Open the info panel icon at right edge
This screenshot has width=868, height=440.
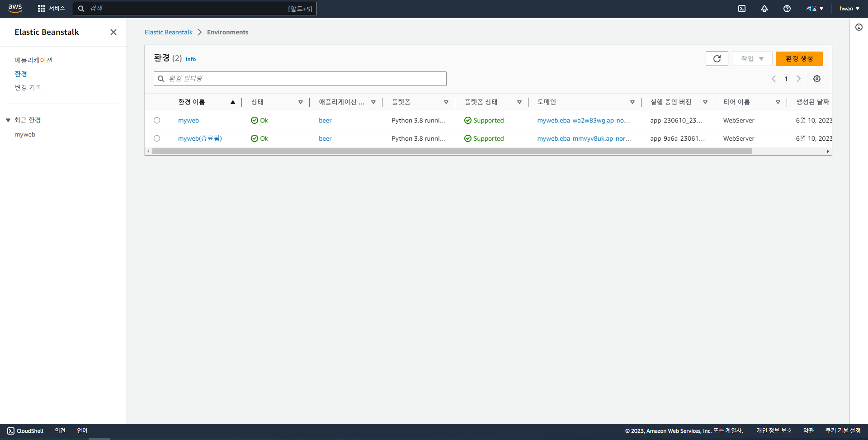coord(859,27)
